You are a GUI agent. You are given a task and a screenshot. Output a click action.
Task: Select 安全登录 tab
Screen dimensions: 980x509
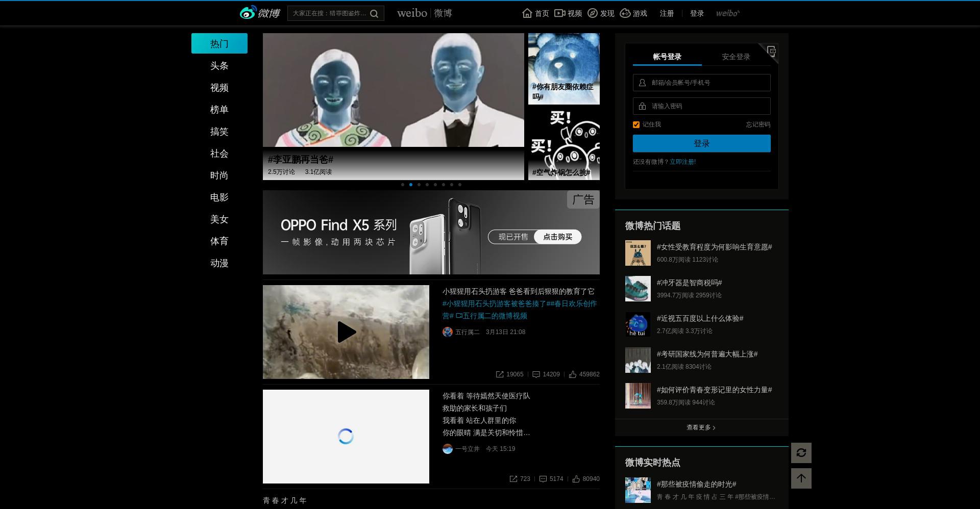click(736, 57)
